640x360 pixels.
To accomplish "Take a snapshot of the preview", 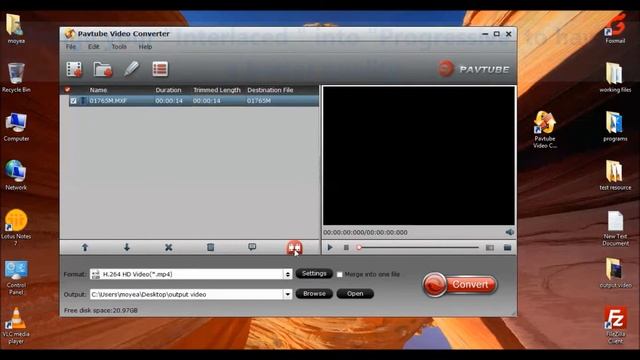I will click(x=490, y=247).
